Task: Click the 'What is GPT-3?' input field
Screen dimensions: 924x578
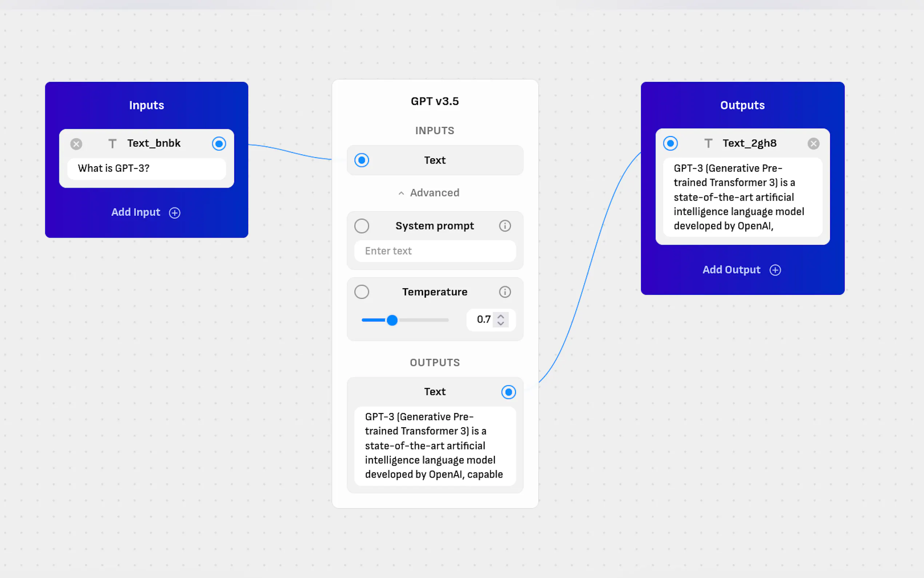Action: 146,169
